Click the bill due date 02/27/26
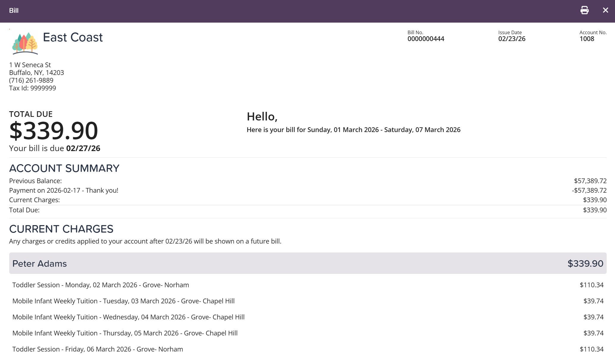This screenshot has height=364, width=615. [83, 148]
